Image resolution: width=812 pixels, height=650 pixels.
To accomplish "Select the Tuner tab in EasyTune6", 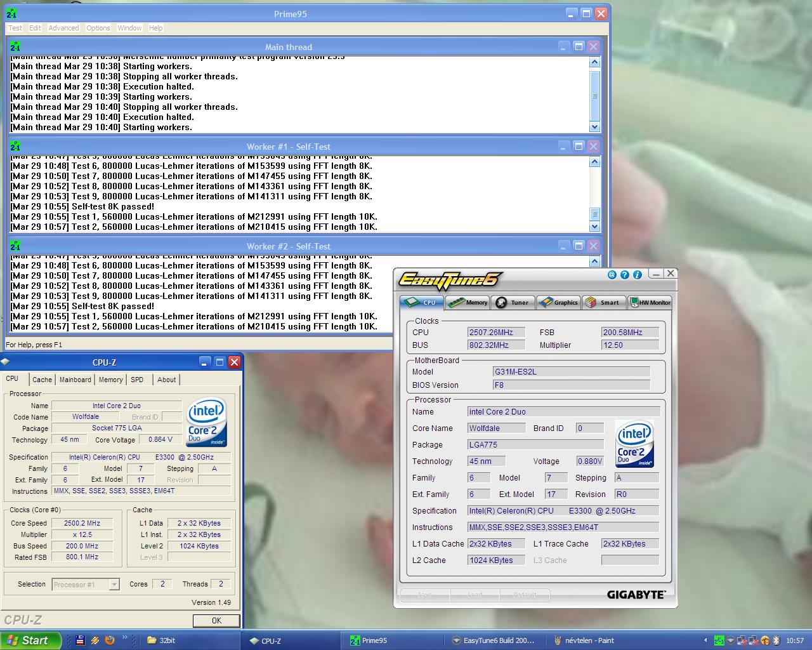I will pyautogui.click(x=513, y=302).
